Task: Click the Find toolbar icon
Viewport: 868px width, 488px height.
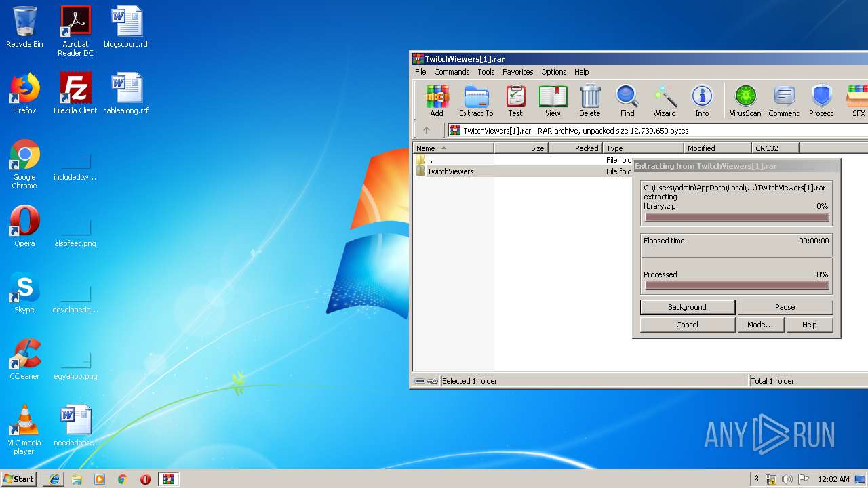Action: tap(627, 100)
